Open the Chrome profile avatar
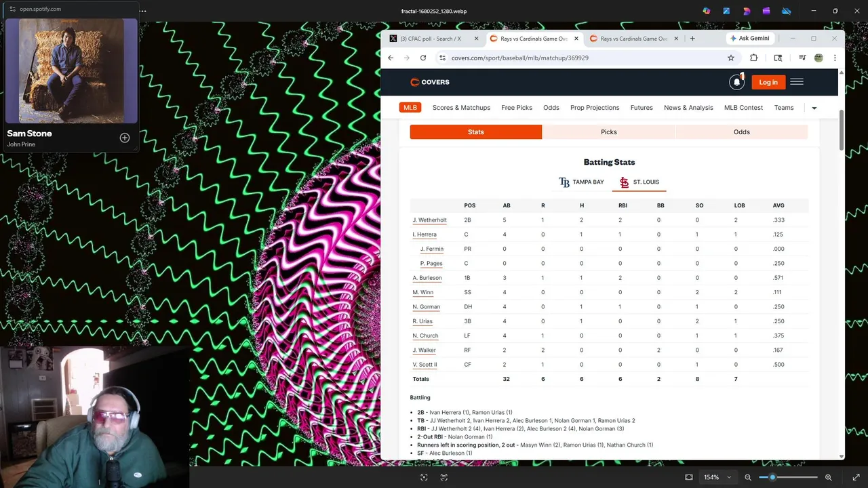This screenshot has width=868, height=488. (x=818, y=58)
